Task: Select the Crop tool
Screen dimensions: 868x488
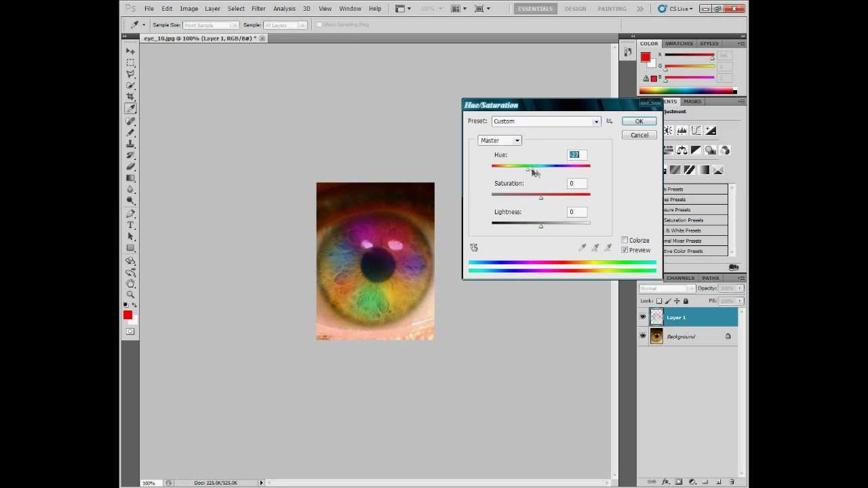Action: click(x=130, y=97)
